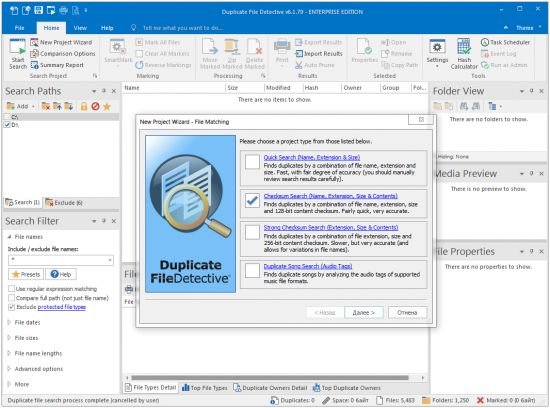Select the Duplicate Song Search checkbox
550x408 pixels.
pos(252,271)
